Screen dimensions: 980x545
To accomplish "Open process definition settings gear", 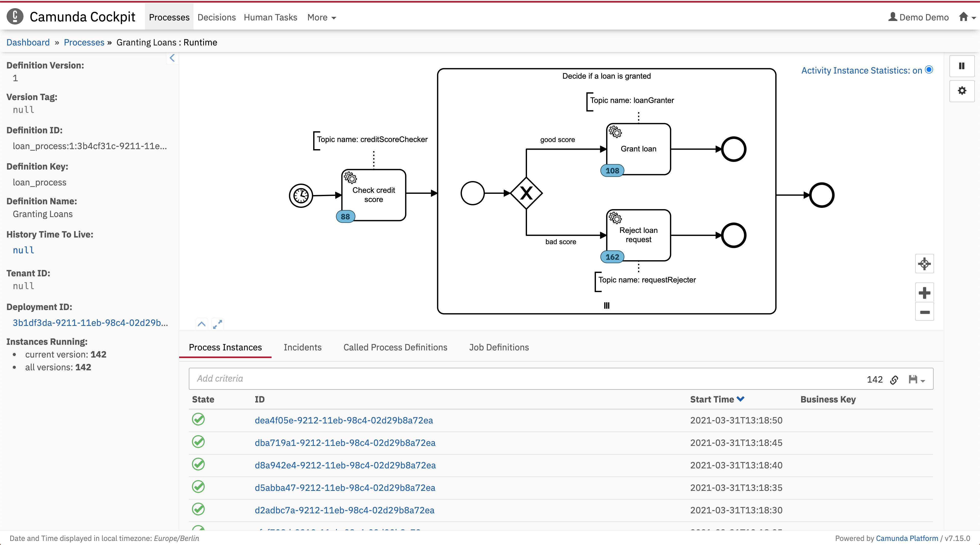I will point(962,91).
